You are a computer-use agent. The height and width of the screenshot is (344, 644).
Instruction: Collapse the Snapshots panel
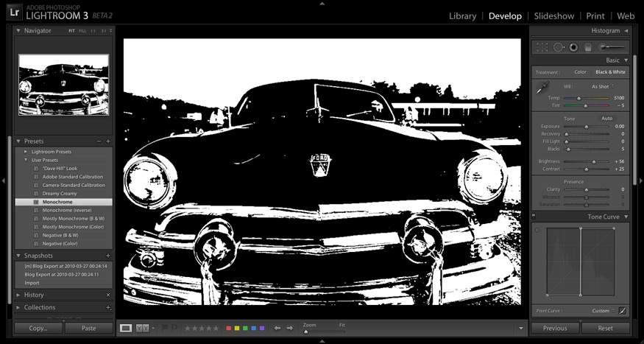pyautogui.click(x=18, y=255)
